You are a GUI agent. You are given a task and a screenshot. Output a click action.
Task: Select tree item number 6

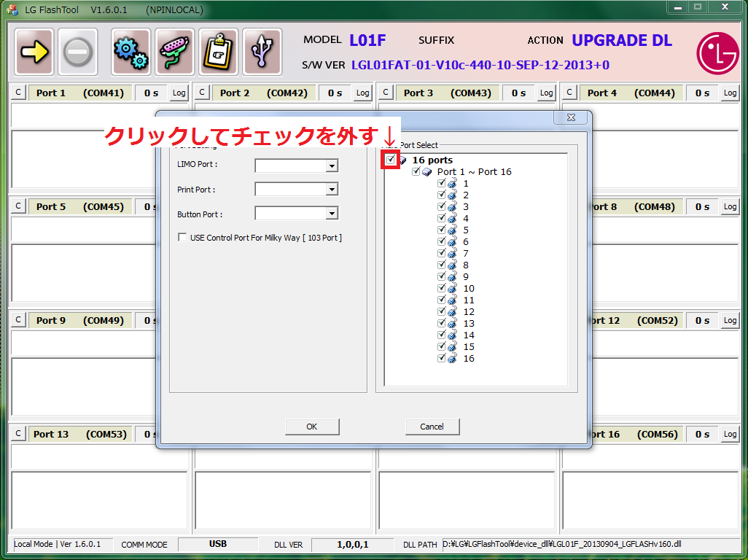point(466,242)
